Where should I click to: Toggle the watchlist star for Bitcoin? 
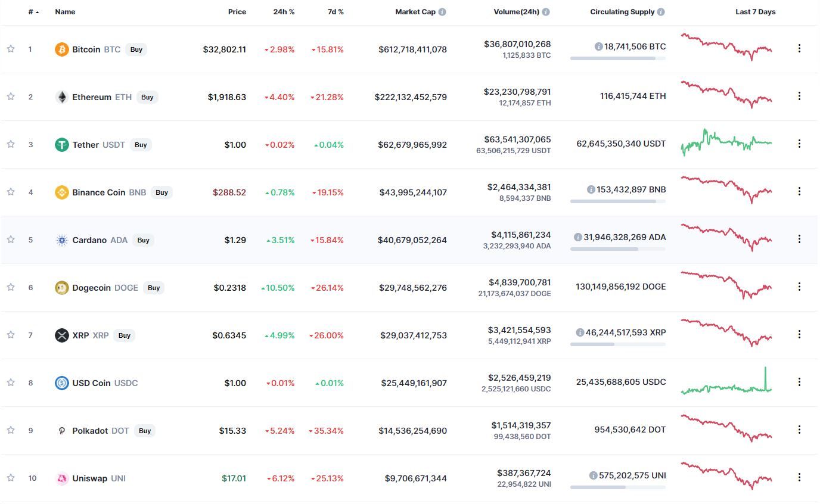click(11, 49)
